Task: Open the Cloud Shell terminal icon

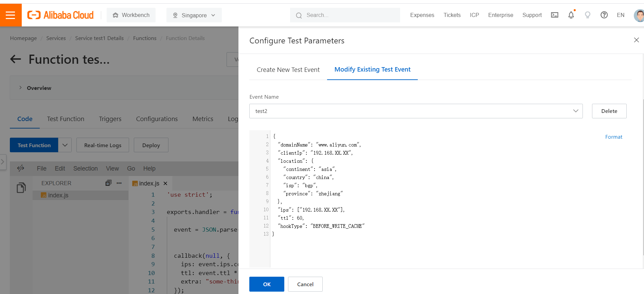Action: (554, 15)
